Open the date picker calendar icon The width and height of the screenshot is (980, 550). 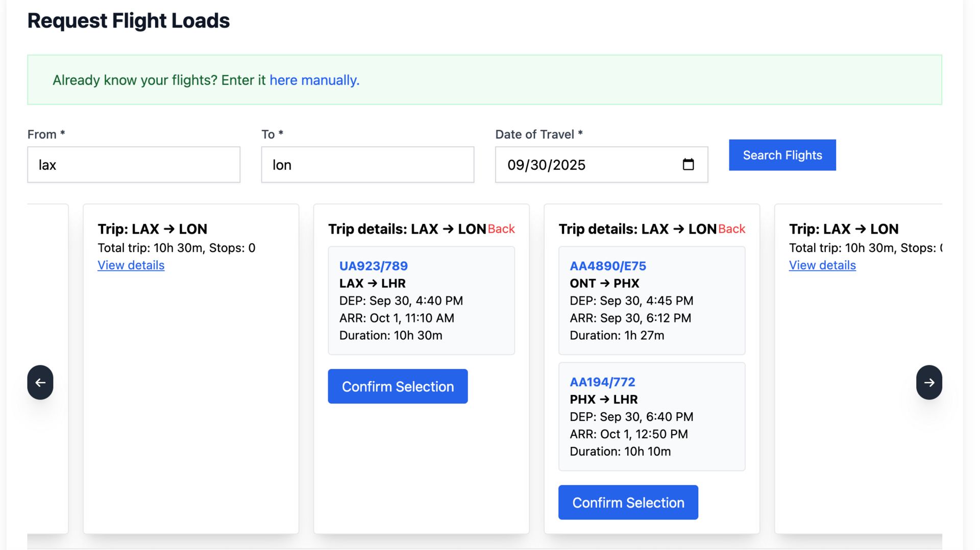pos(688,164)
